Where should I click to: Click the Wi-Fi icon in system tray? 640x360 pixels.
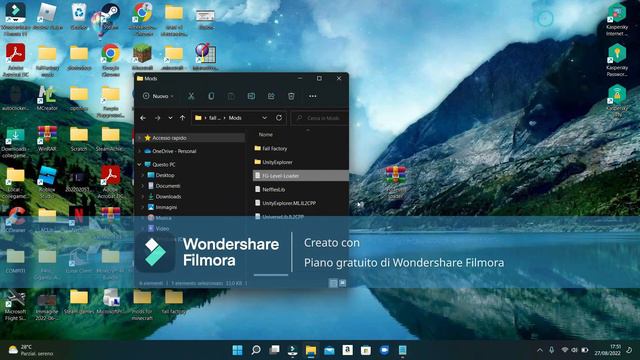coord(565,350)
